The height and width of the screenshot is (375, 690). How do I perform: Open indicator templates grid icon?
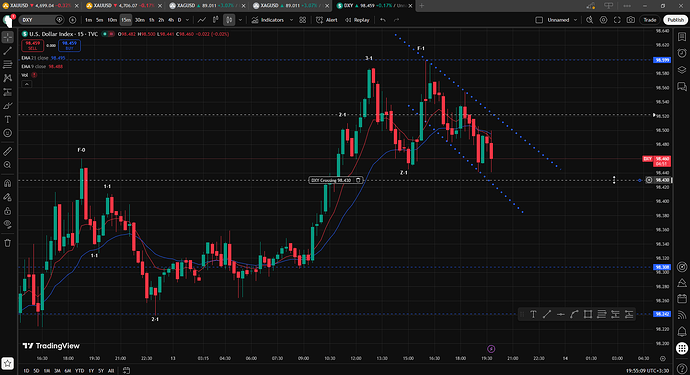coord(303,20)
